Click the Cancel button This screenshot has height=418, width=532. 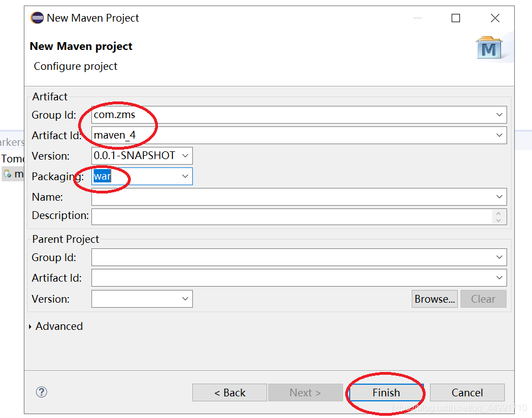467,392
